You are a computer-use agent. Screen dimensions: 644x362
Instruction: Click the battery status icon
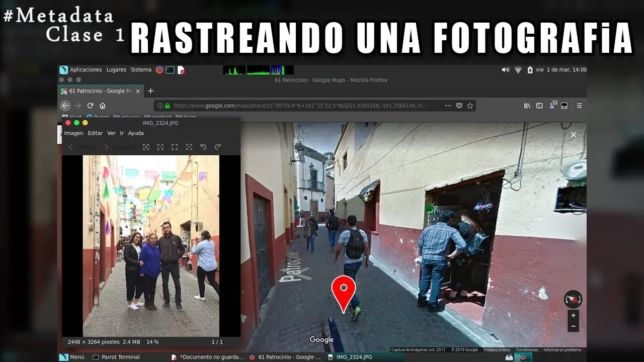[529, 70]
